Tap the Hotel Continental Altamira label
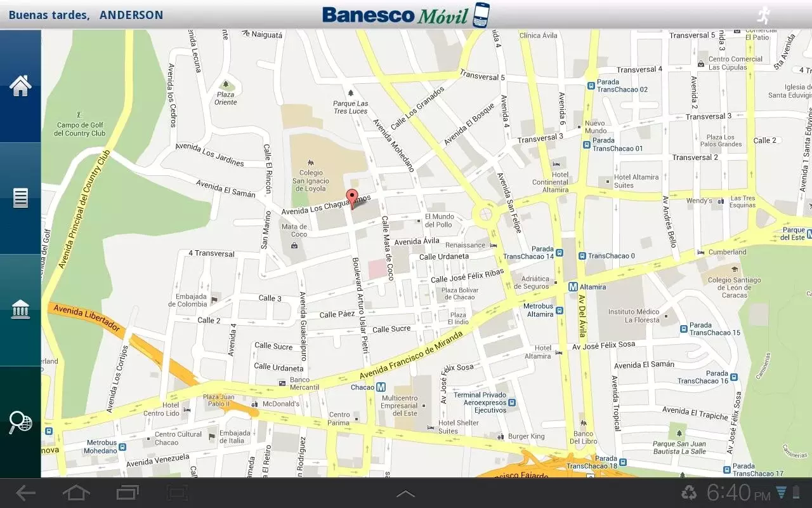Viewport: 812px width, 508px height. click(x=550, y=182)
